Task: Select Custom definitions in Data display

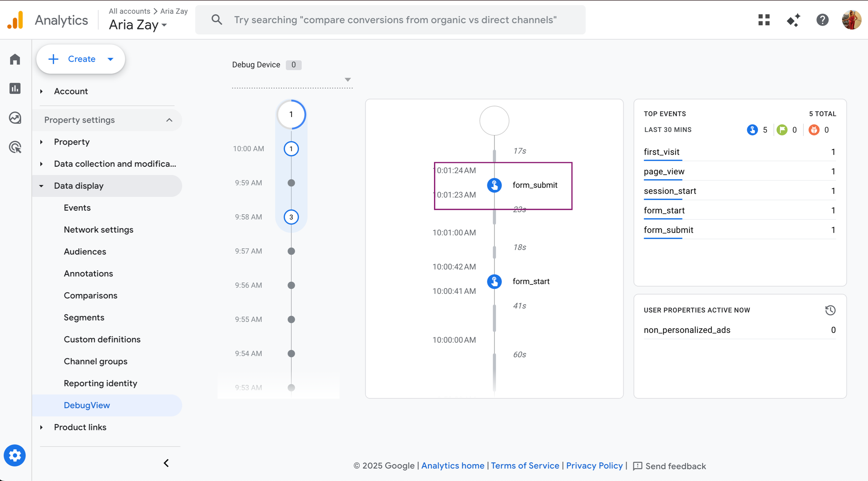Action: click(102, 339)
